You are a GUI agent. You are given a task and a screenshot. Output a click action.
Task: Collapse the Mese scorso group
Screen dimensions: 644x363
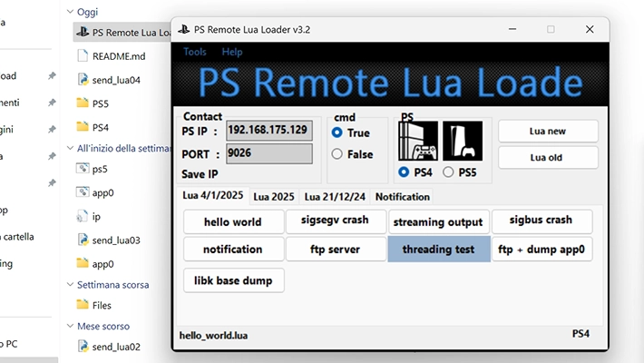(70, 326)
